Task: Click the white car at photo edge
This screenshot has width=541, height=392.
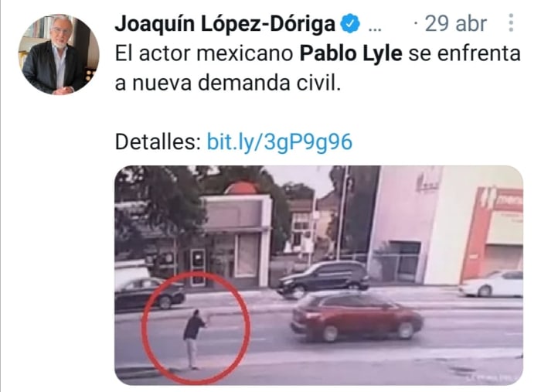Action: tap(491, 283)
